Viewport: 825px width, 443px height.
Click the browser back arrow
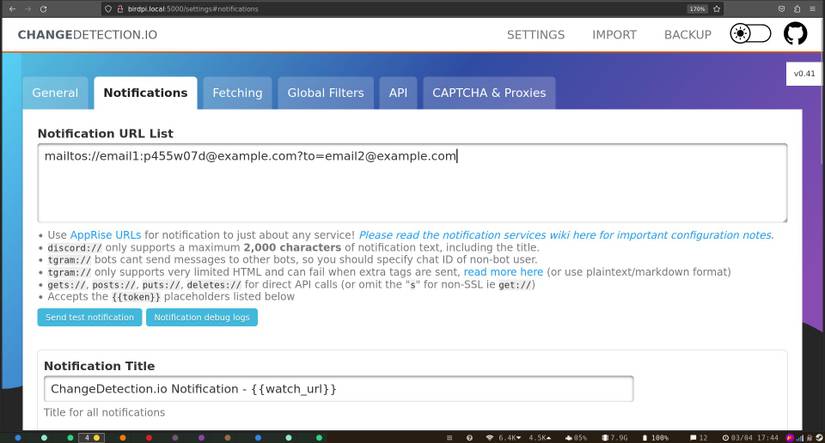point(12,9)
